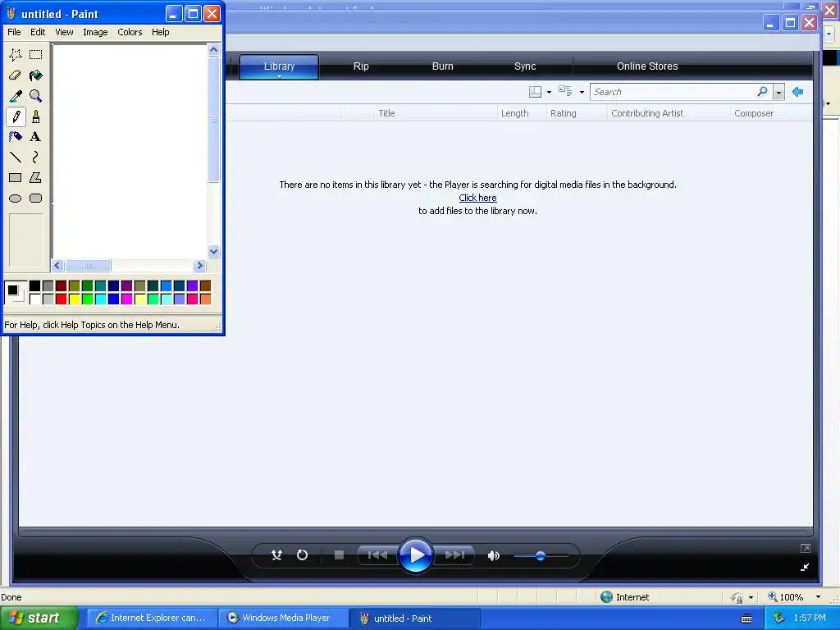840x630 pixels.
Task: Pick the black color swatch in Paint palette
Action: tap(34, 286)
